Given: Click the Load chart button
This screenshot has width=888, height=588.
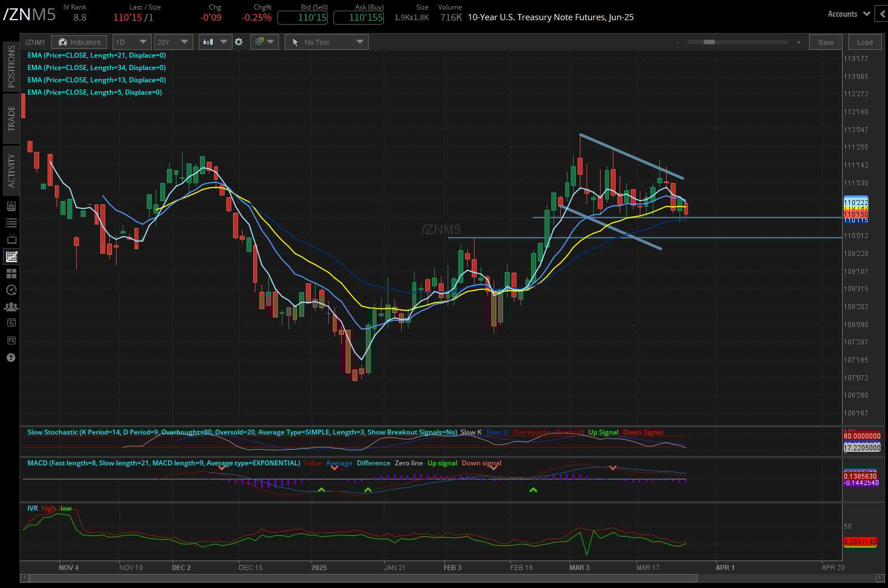Looking at the screenshot, I should 864,42.
